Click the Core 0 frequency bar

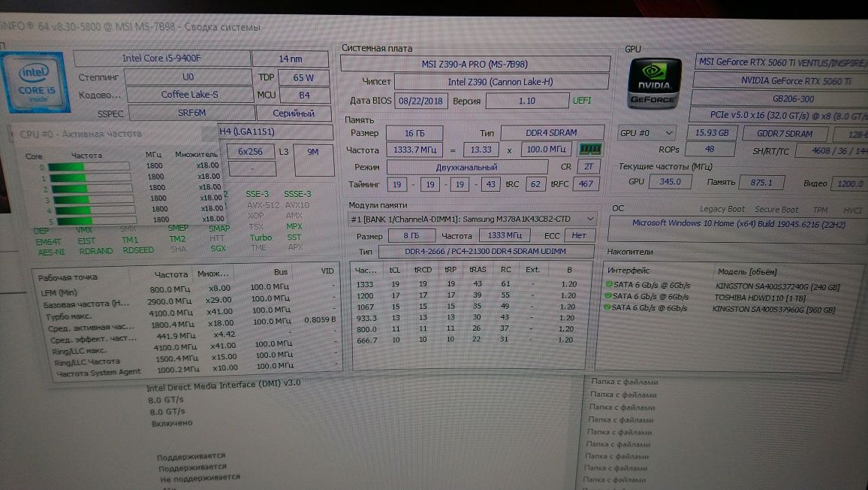89,166
